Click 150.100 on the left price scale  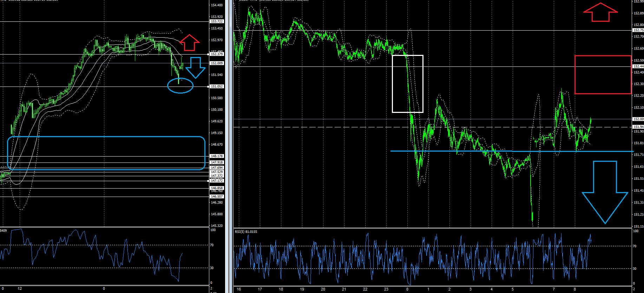[x=217, y=110]
